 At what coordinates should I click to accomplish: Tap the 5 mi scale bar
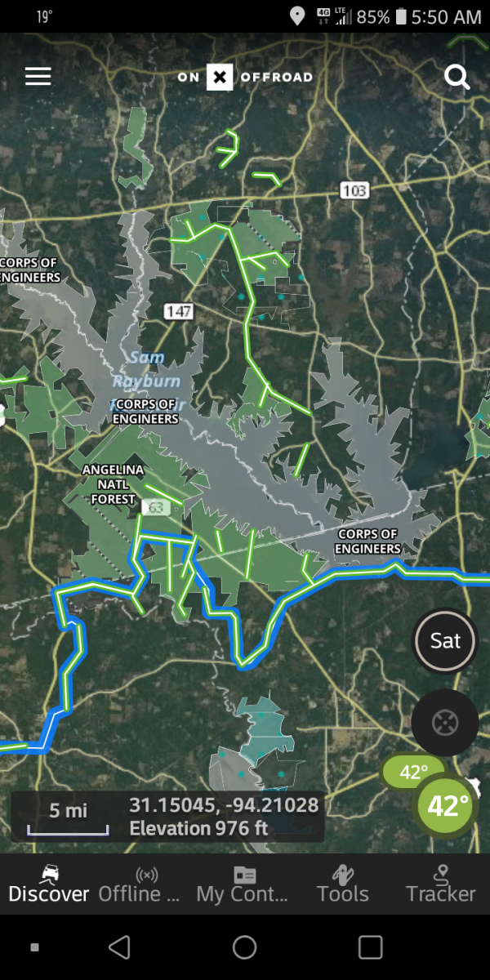(68, 817)
